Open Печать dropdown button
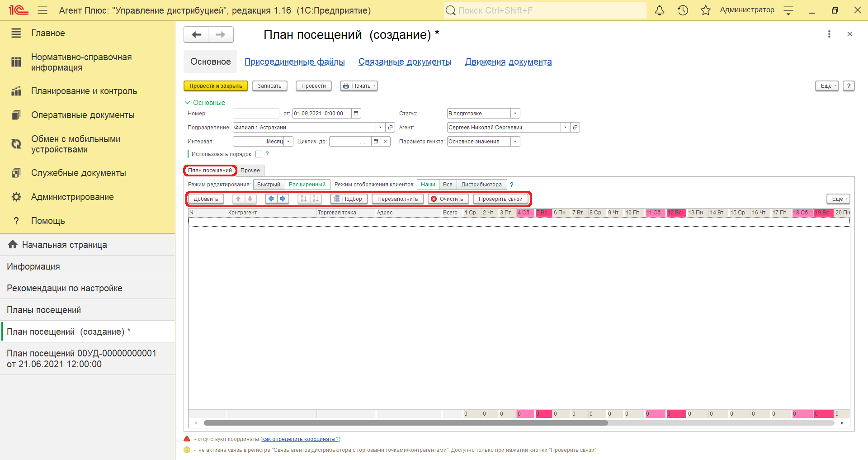 tap(359, 86)
